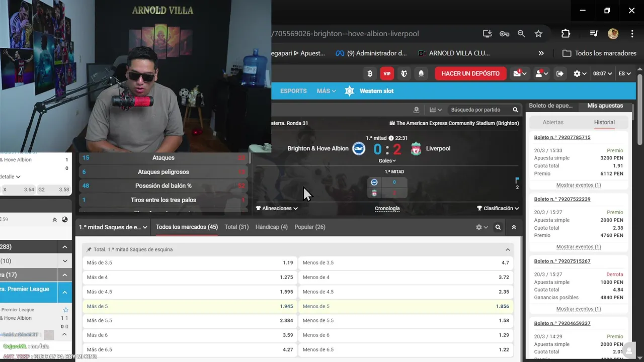The height and width of the screenshot is (362, 644).
Task: Open the Chrome three-dot menu
Action: point(632,34)
